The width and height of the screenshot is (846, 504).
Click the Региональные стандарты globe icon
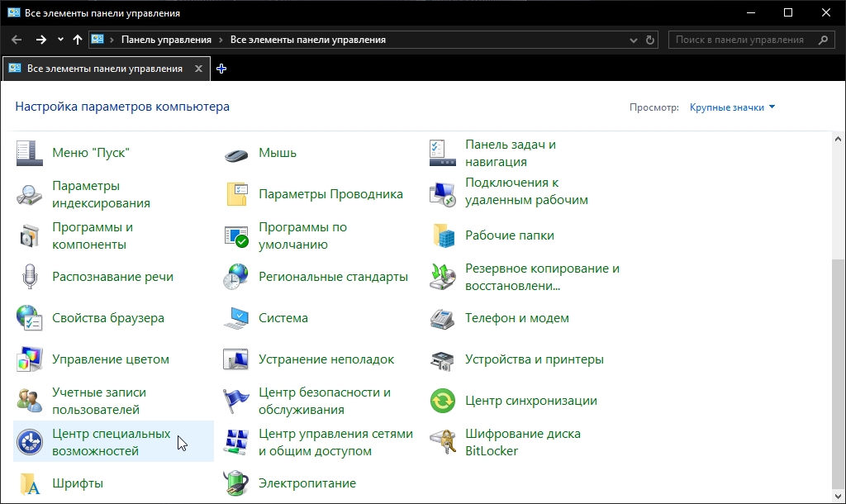tap(237, 278)
